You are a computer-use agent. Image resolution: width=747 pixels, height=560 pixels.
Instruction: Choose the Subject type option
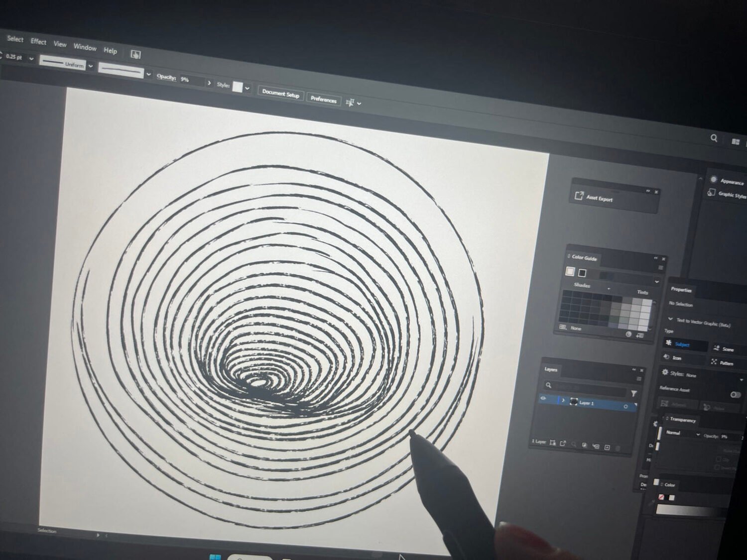[685, 344]
